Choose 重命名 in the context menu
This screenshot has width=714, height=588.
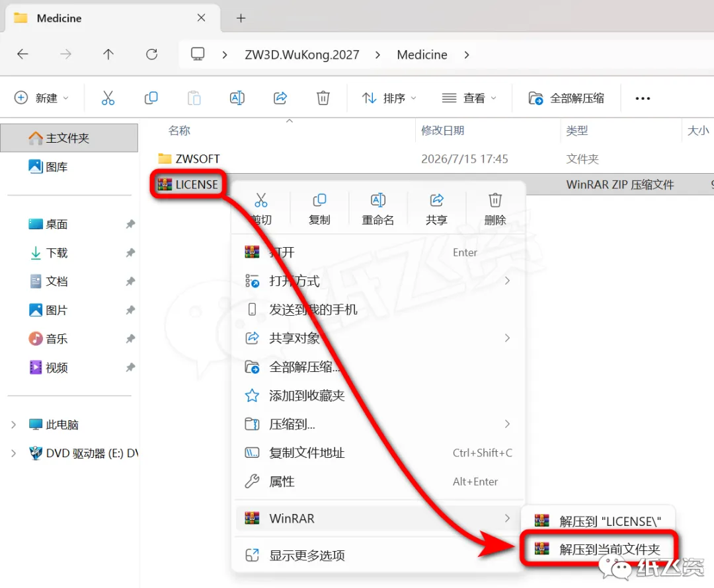378,209
